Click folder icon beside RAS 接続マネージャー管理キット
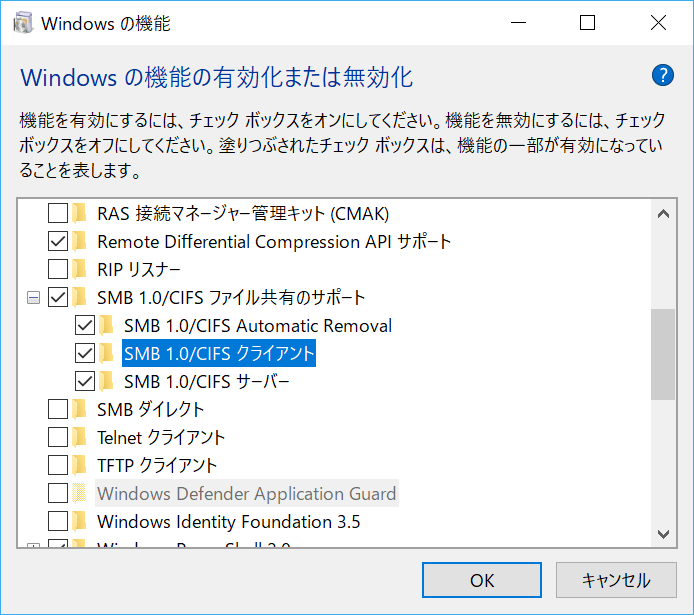The width and height of the screenshot is (694, 615). click(79, 213)
